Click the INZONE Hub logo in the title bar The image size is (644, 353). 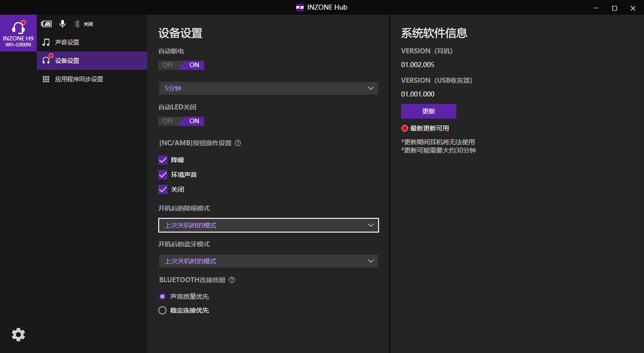[x=300, y=7]
